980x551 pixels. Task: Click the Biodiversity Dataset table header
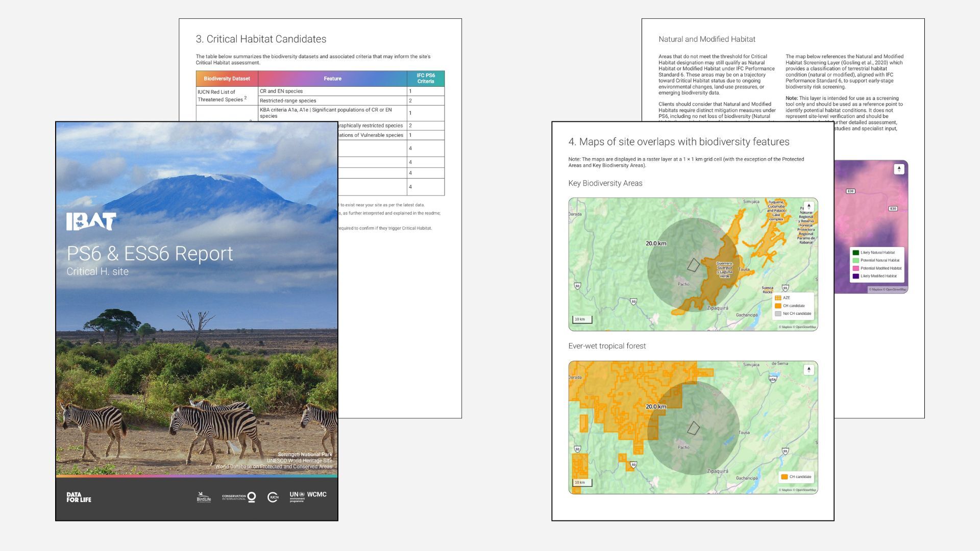[227, 79]
